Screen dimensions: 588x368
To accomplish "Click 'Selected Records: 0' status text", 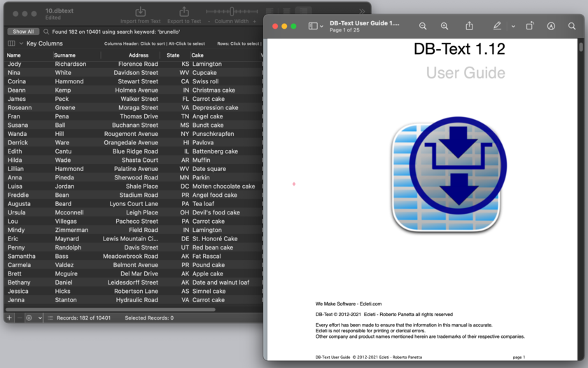I will coord(149,318).
